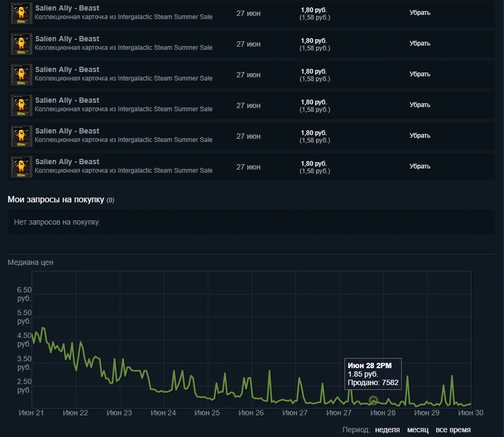Click the 1,80 руб. price in bottom listing
Screen dimensions: 504x437
pos(314,164)
